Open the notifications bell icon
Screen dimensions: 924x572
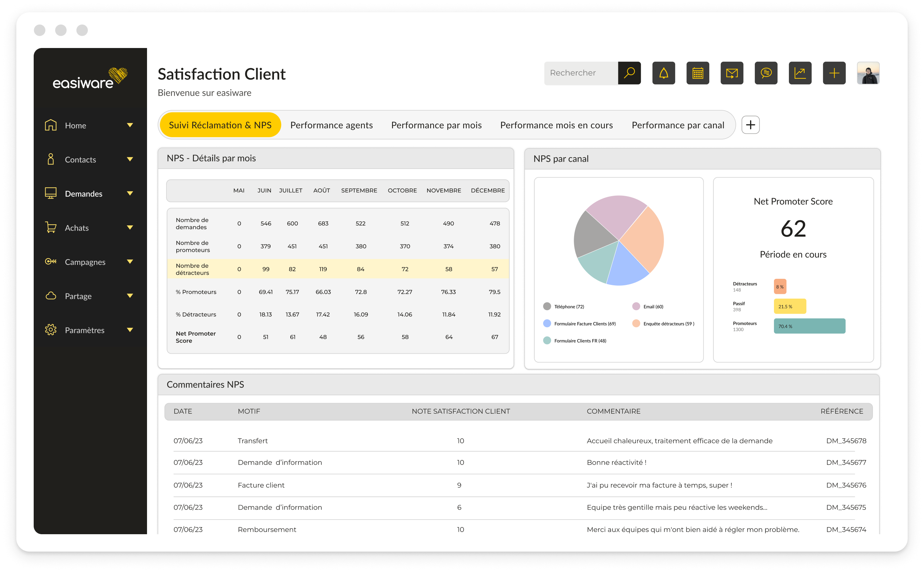pyautogui.click(x=664, y=73)
